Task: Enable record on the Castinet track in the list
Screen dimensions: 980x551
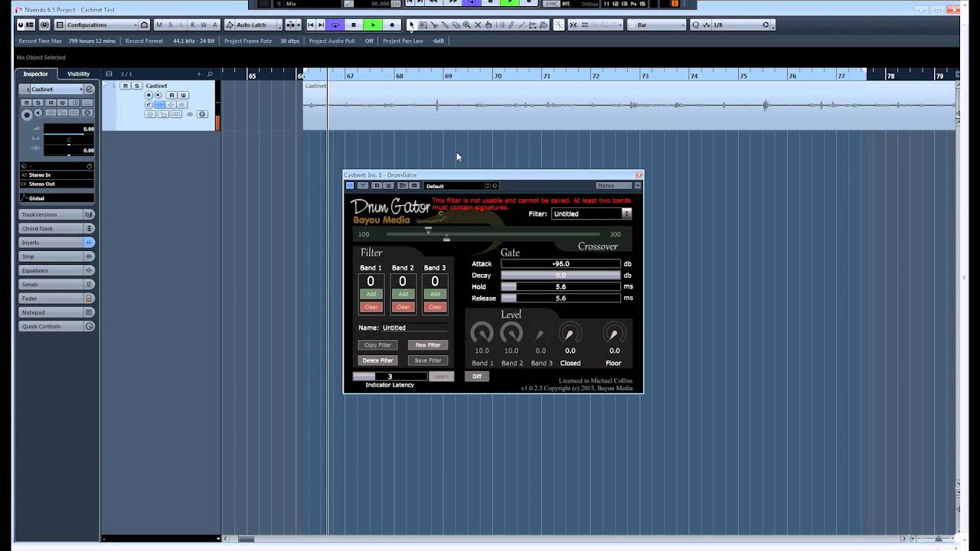Action: click(x=149, y=95)
